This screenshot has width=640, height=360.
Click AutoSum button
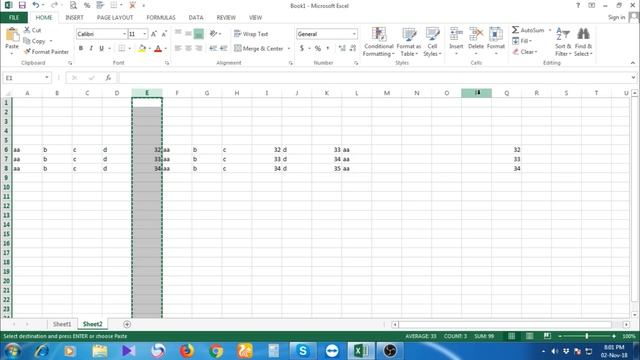tap(529, 30)
